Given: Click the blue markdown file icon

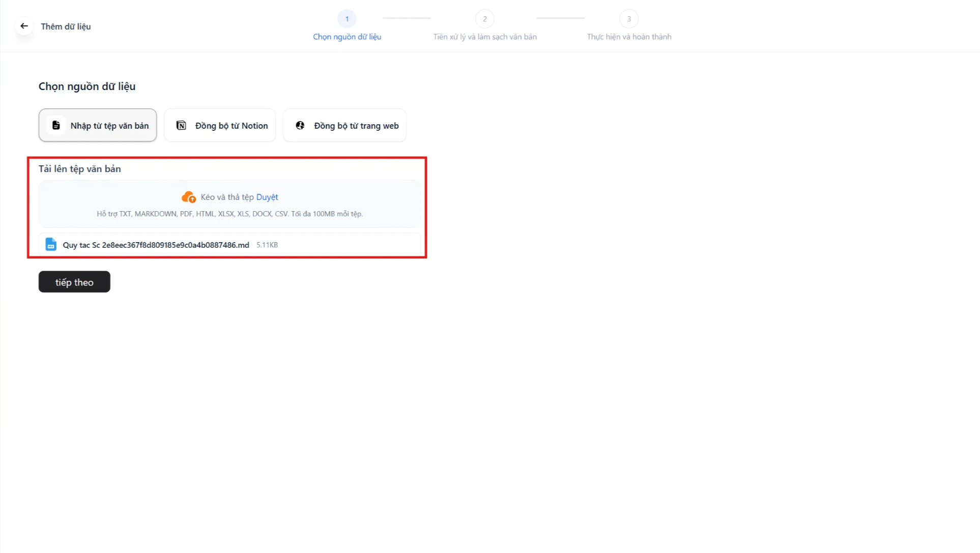Looking at the screenshot, I should click(51, 245).
